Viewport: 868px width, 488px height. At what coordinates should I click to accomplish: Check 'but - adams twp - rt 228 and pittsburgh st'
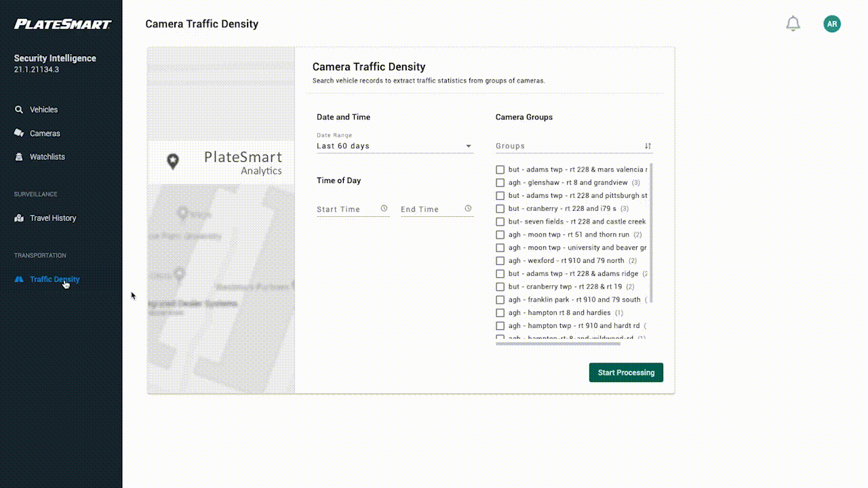(x=500, y=196)
